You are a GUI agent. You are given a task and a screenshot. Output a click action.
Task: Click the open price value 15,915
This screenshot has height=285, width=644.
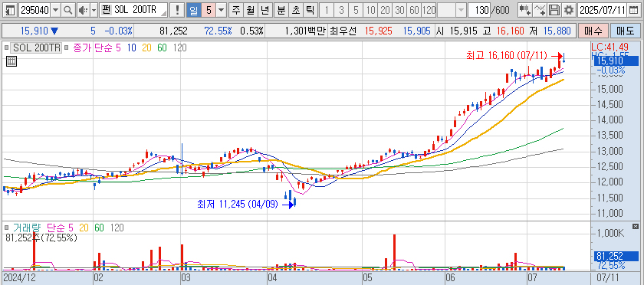point(465,31)
